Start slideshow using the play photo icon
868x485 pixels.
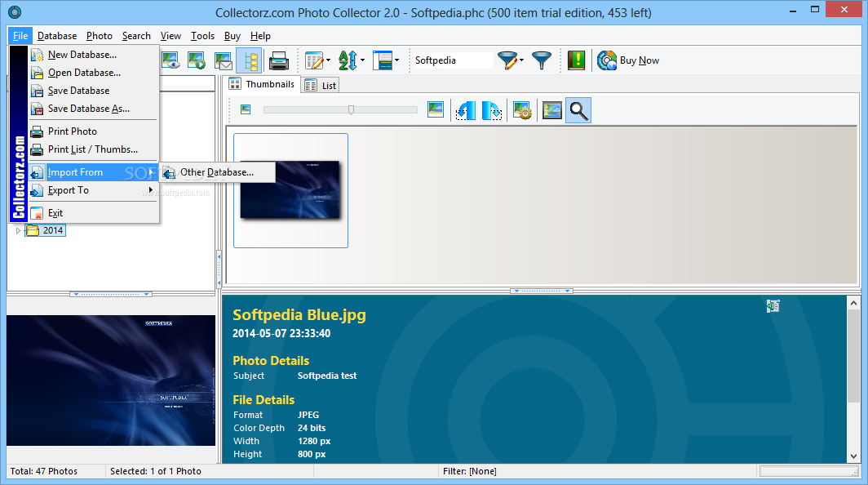pyautogui.click(x=197, y=60)
